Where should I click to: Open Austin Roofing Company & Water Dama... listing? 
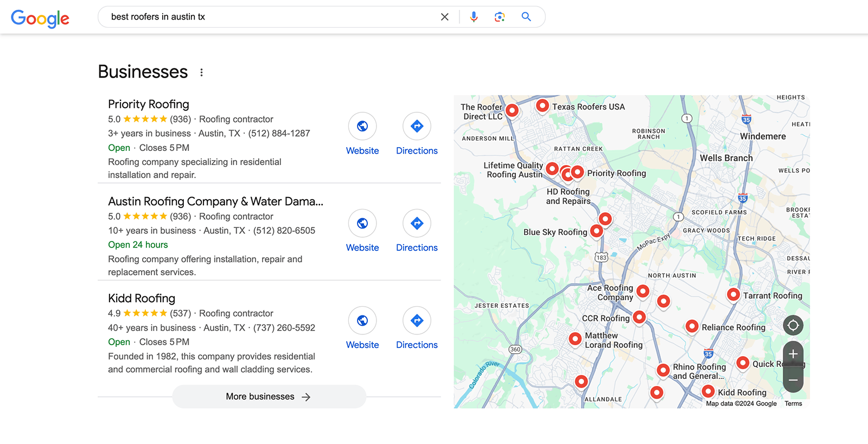click(215, 201)
